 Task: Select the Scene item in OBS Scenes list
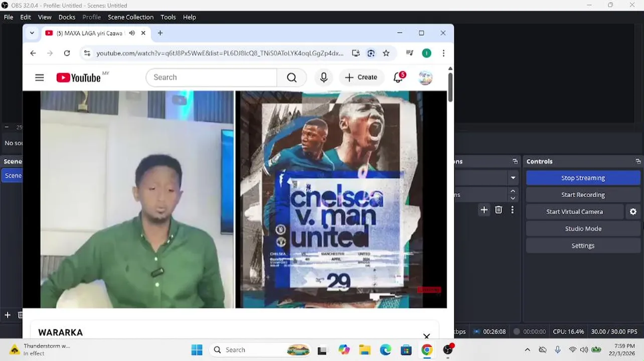tap(12, 175)
